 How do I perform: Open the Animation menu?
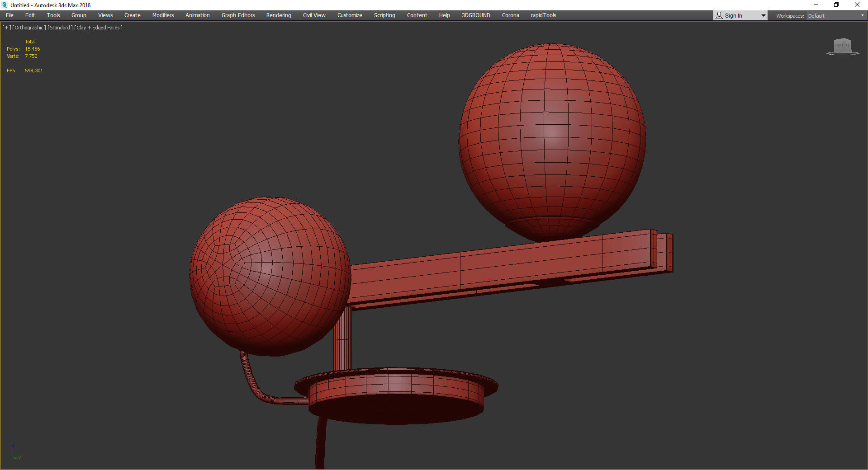point(198,15)
